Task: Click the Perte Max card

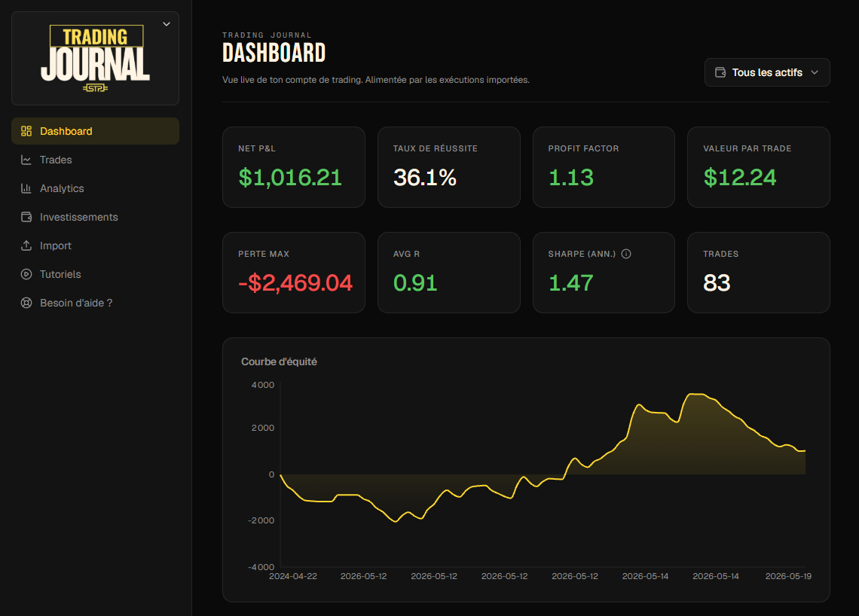Action: 294,273
